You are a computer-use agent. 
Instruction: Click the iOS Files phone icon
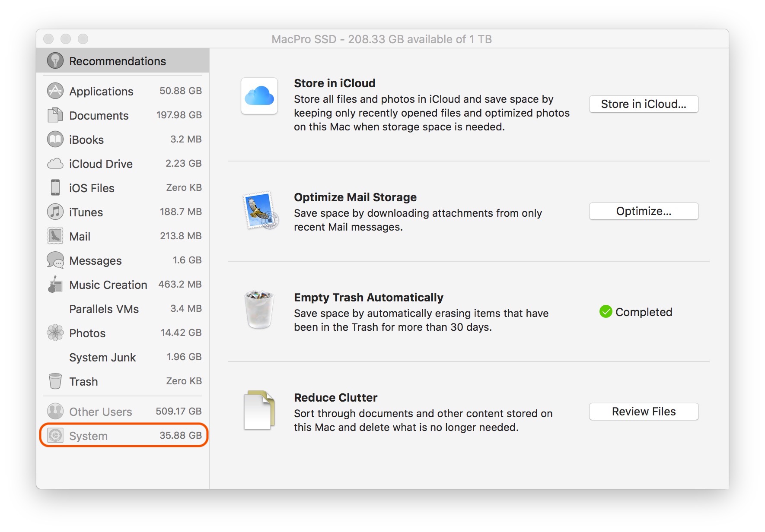click(55, 187)
